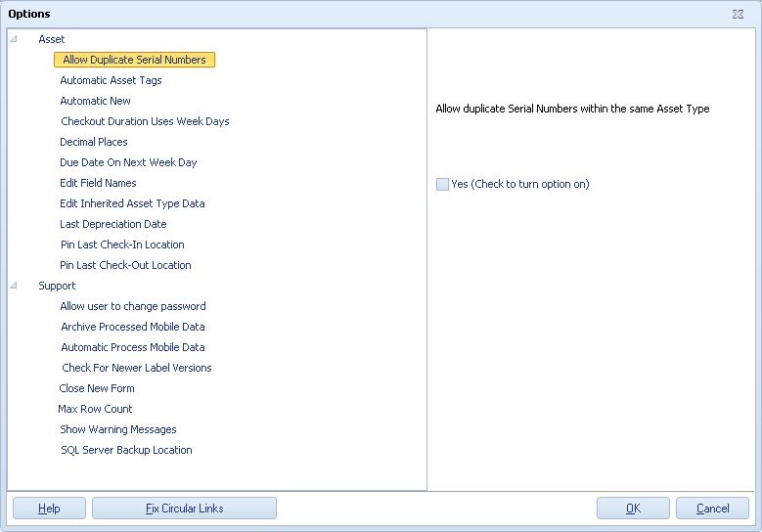This screenshot has width=762, height=532.
Task: Click the Asset category label
Action: coord(52,39)
